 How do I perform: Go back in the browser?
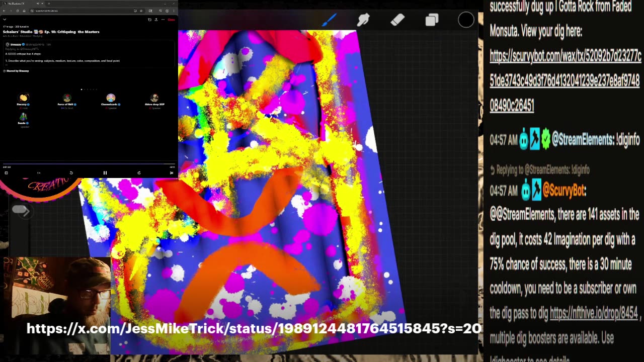(5, 11)
